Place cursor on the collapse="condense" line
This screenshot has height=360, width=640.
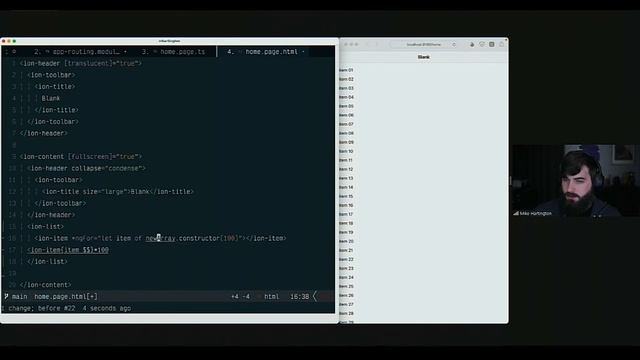click(x=86, y=168)
